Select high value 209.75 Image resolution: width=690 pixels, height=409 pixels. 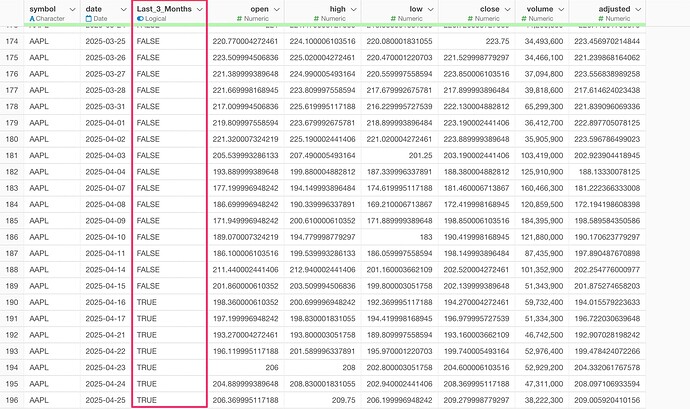pyautogui.click(x=343, y=400)
